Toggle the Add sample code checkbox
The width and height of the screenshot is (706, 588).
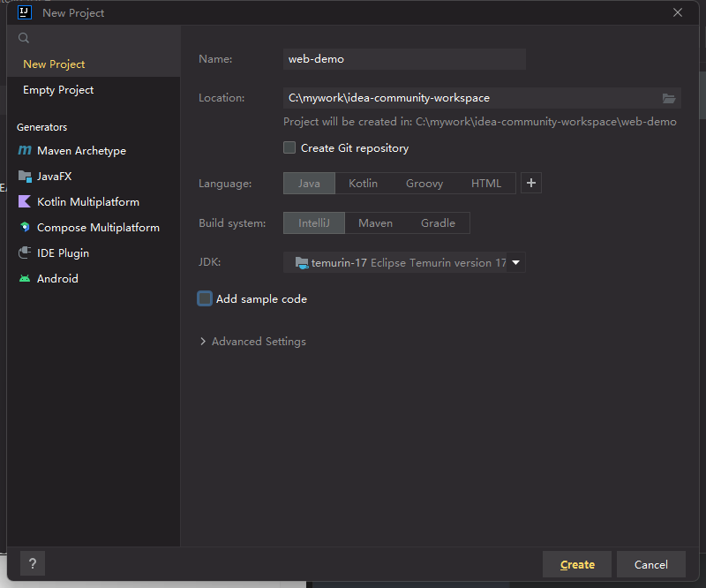pyautogui.click(x=205, y=298)
